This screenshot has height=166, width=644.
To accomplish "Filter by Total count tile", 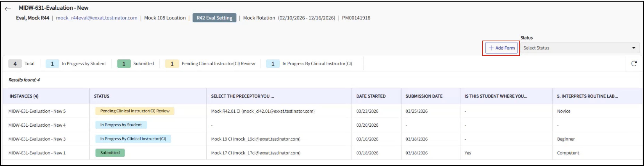I will pyautogui.click(x=21, y=64).
